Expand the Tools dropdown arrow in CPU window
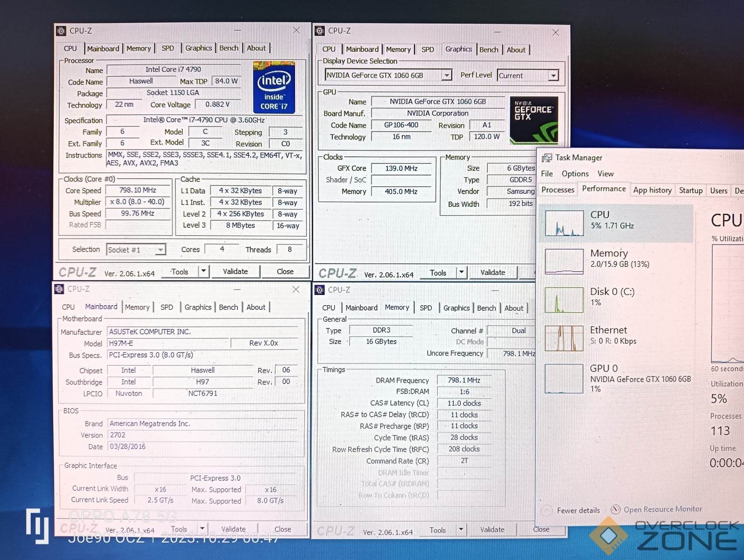 [203, 271]
